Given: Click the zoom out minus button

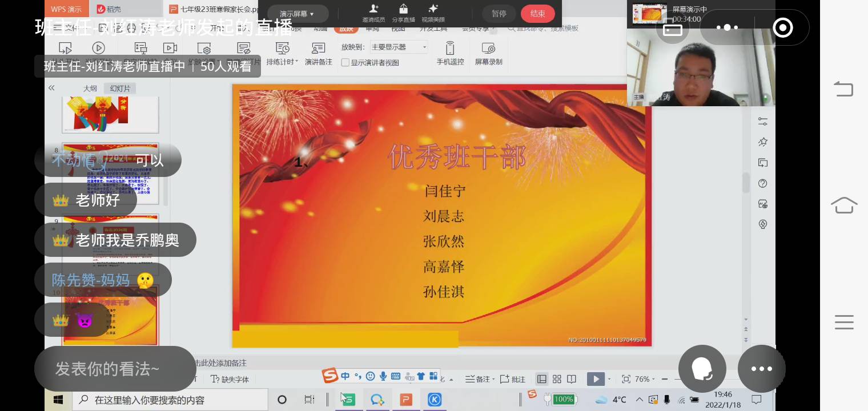Looking at the screenshot, I should tap(665, 379).
